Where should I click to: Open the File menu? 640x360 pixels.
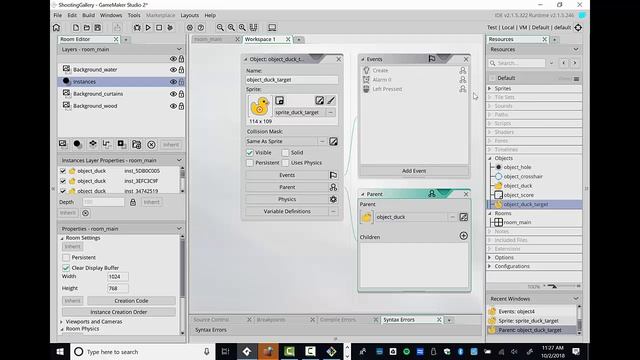pyautogui.click(x=58, y=16)
